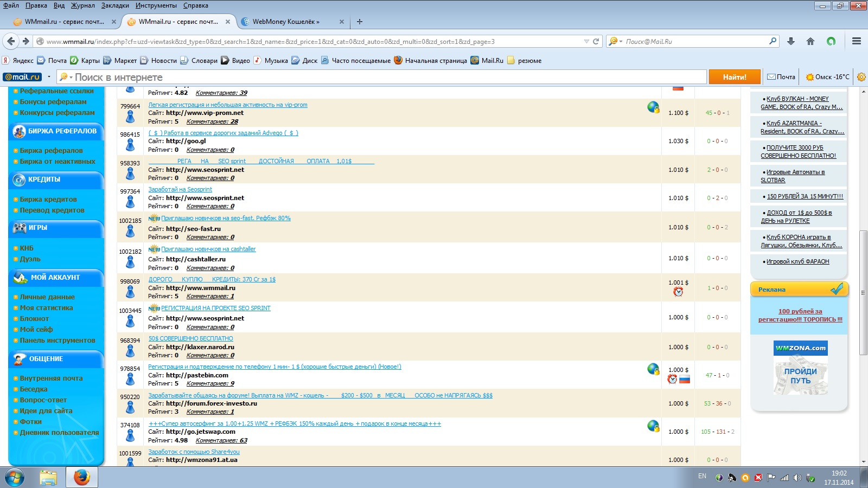Screen dimensions: 868x488
Task: Open Личные данные sidebar link
Action: pos(47,297)
